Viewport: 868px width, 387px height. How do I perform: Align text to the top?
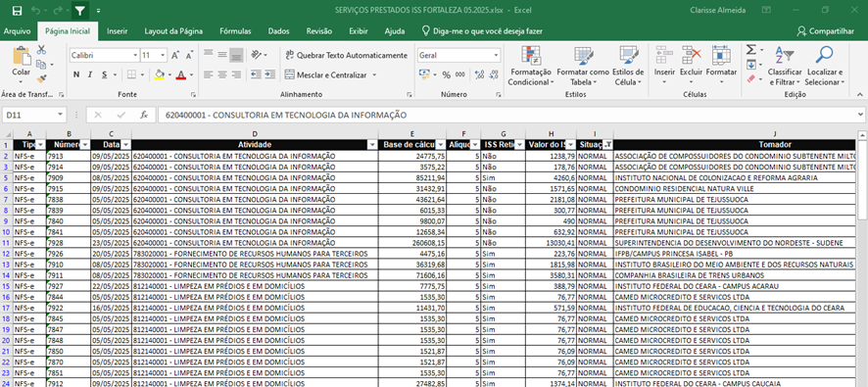(x=208, y=54)
